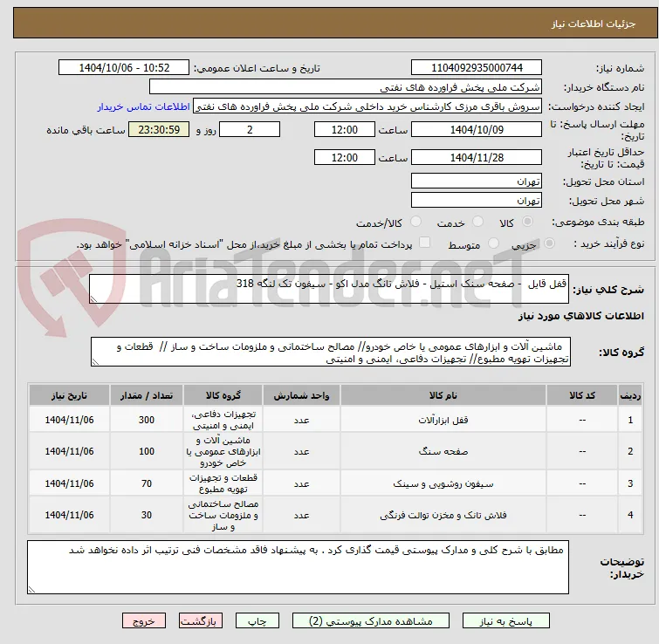Screen dimensions: 659x644
Task: Open the اطلاعات تماس خریدار link
Action: coord(144,106)
